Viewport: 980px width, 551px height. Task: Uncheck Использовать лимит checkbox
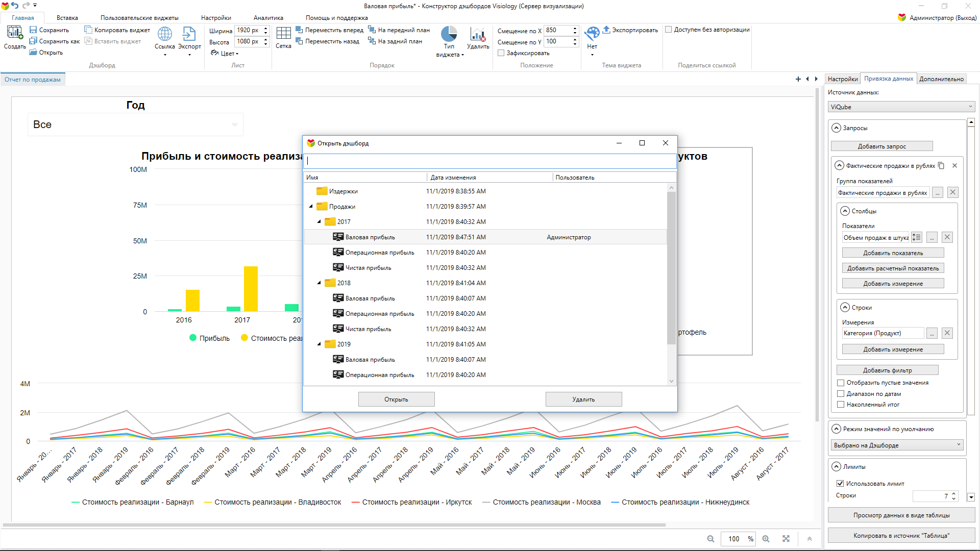[840, 483]
